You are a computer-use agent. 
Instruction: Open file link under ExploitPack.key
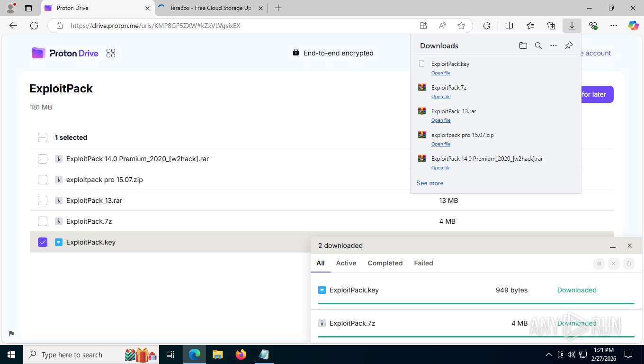tap(441, 73)
